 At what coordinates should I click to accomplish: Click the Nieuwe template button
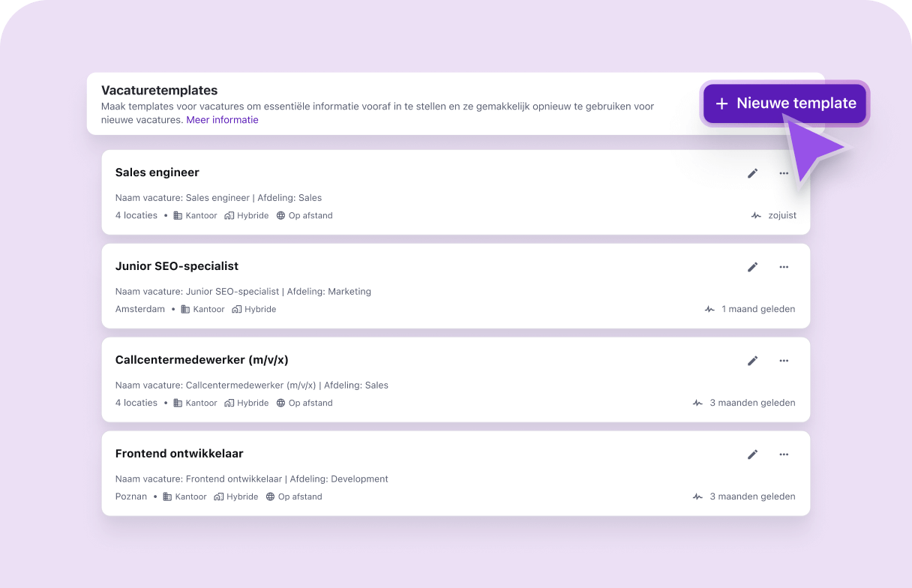pos(784,103)
